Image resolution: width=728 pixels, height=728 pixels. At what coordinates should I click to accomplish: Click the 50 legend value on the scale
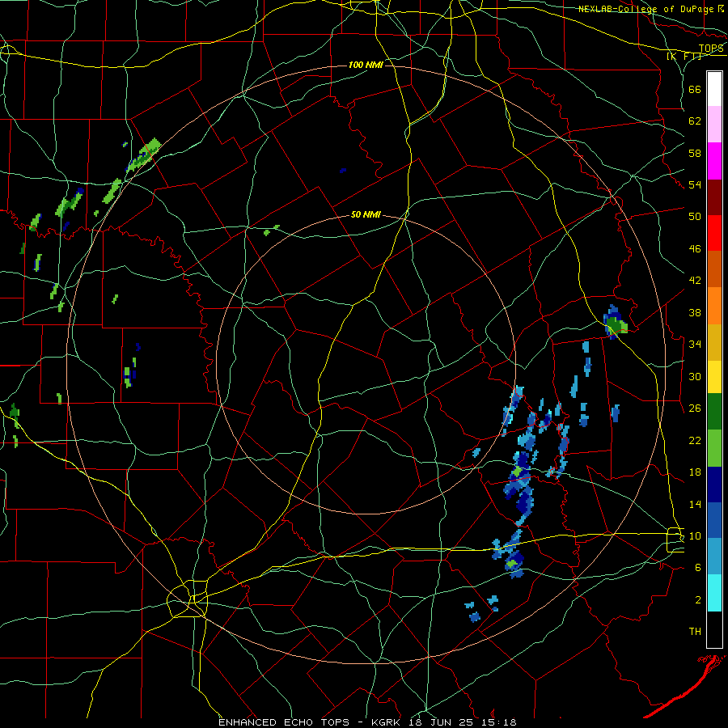point(695,217)
